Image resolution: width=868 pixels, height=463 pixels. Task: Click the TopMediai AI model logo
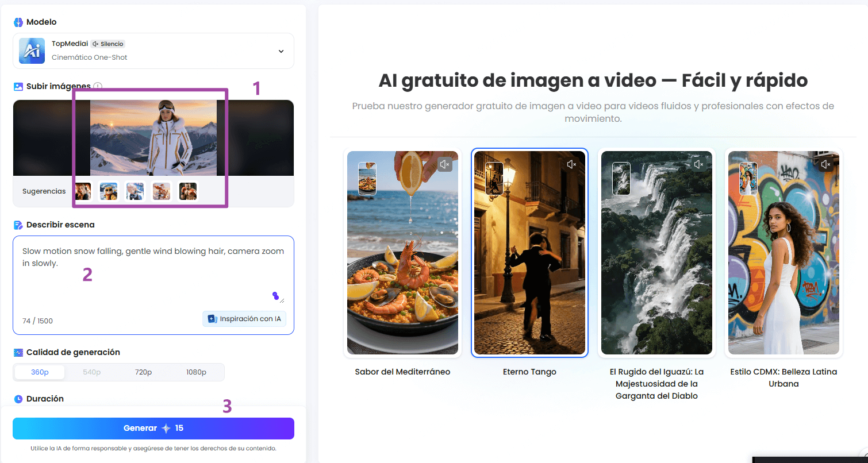[32, 51]
